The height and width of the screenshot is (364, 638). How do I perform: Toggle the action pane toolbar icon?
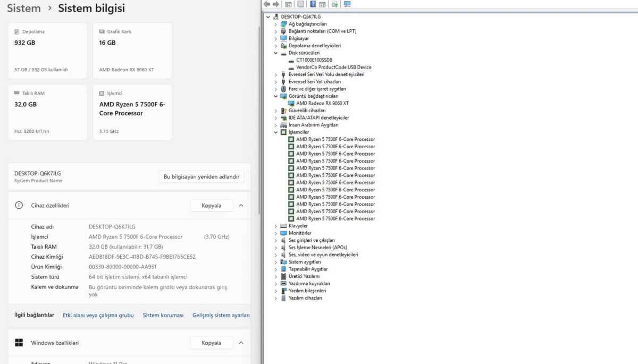pos(322,4)
